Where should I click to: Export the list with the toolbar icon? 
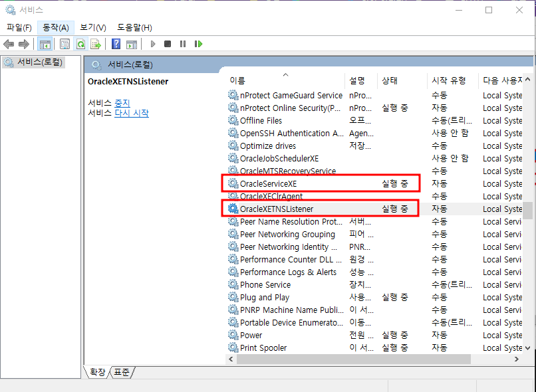96,44
